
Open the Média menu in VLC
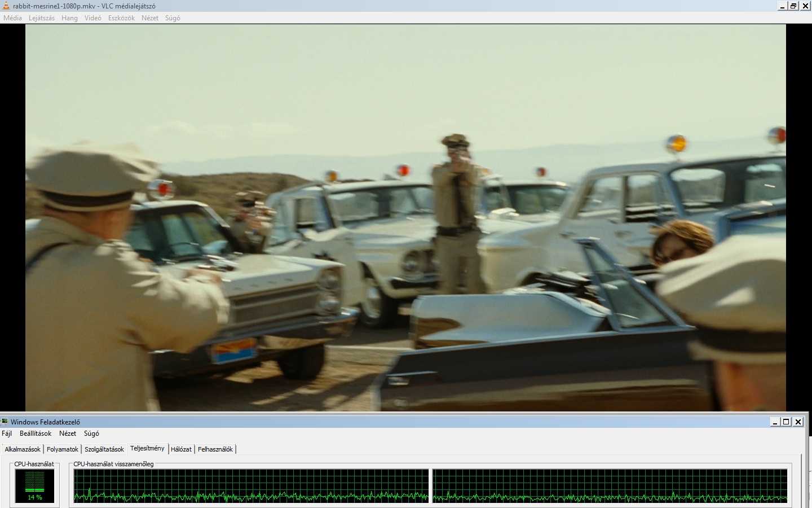click(12, 18)
